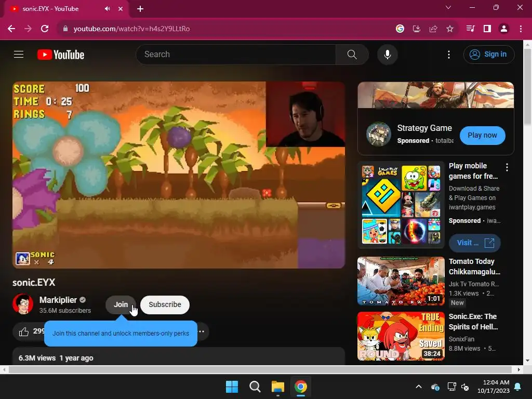532x399 pixels.
Task: Click the video player area
Action: pyautogui.click(x=179, y=175)
